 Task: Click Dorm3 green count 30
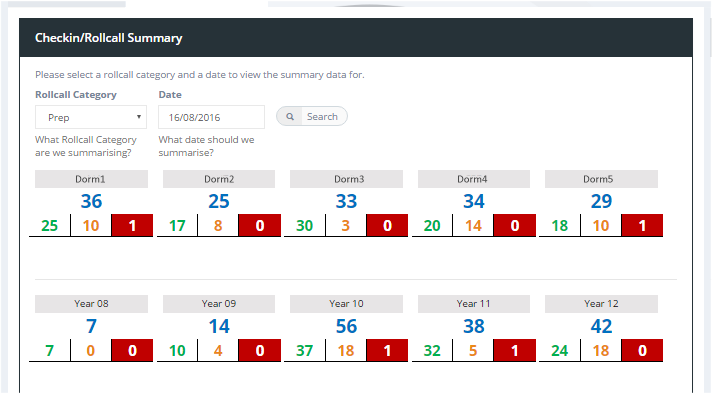[305, 226]
